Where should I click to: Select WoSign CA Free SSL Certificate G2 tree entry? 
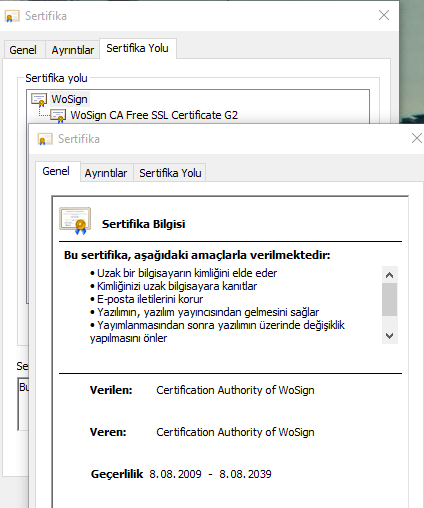click(154, 115)
